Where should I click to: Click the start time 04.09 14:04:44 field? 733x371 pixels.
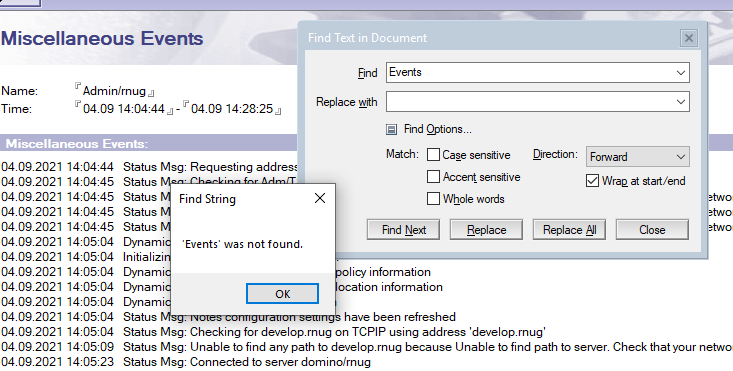124,109
